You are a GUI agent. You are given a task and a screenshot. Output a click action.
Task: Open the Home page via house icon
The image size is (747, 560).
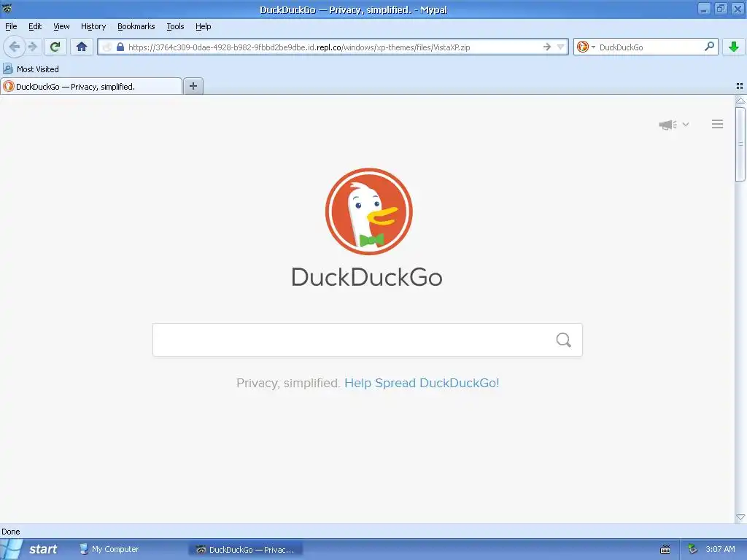[x=82, y=47]
